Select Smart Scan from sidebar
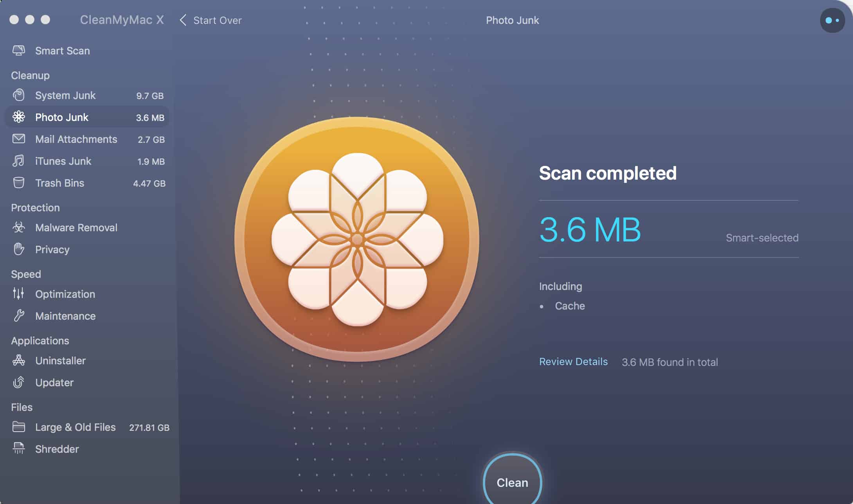The height and width of the screenshot is (504, 853). [62, 50]
